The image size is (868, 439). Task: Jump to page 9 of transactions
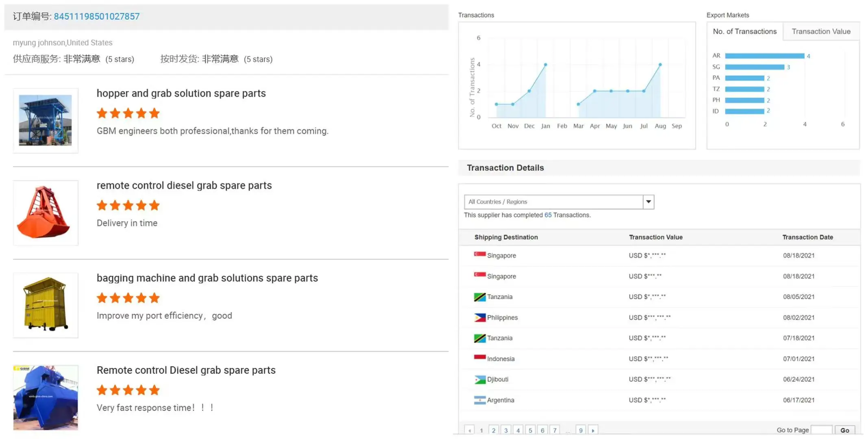[581, 430]
